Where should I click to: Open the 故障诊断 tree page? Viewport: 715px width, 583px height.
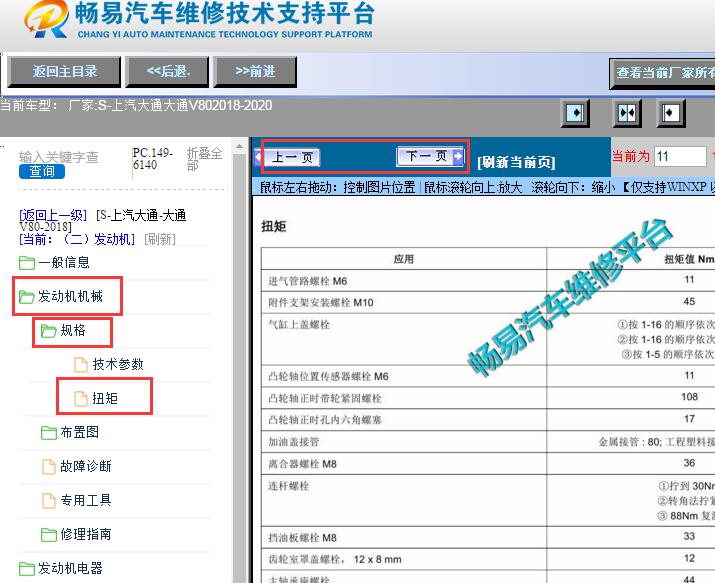point(86,467)
